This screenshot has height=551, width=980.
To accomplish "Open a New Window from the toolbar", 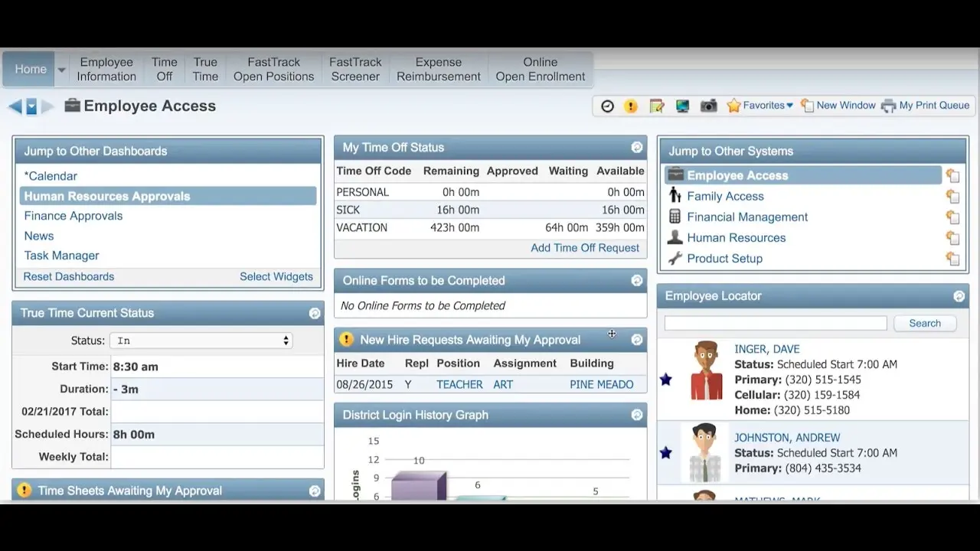I will (x=838, y=106).
